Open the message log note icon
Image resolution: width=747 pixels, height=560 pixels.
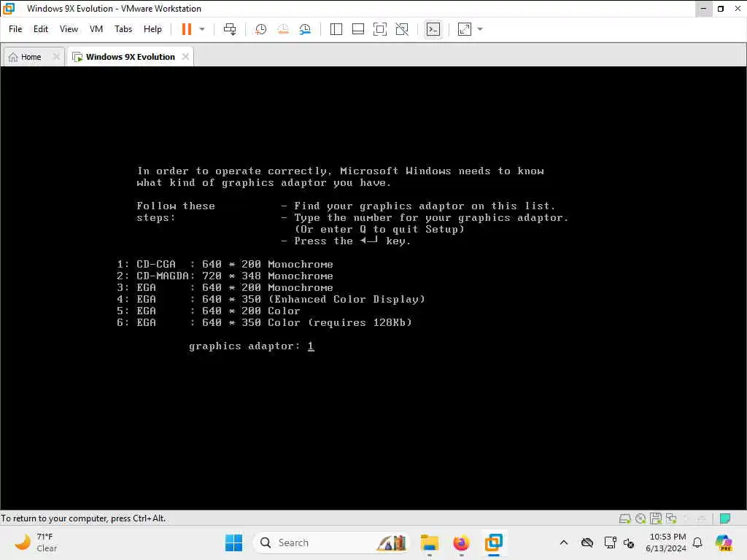point(725,518)
